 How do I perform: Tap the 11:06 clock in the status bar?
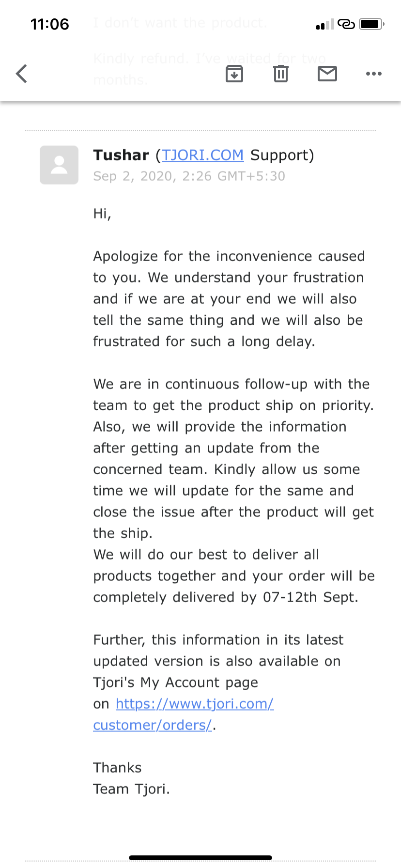click(49, 24)
